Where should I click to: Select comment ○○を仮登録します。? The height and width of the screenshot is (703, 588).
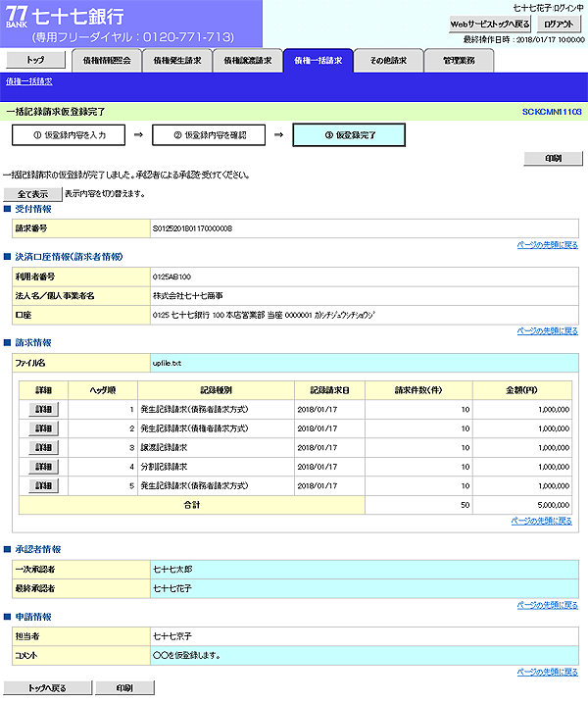(x=186, y=656)
